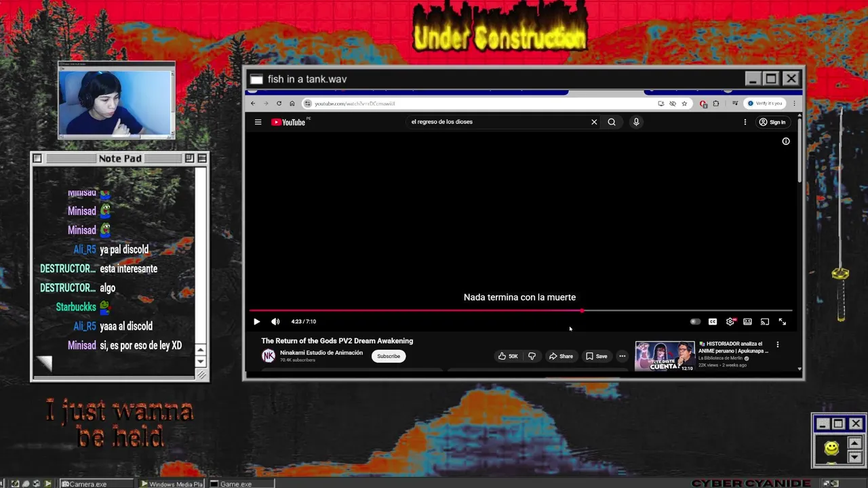Enter fullscreen mode
Screen dimensions: 868x488
(x=783, y=321)
